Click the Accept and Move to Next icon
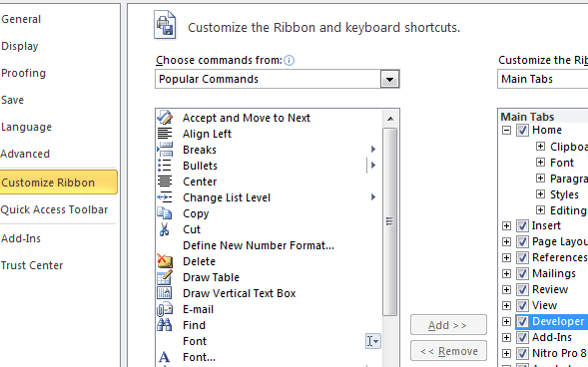The width and height of the screenshot is (588, 367). pyautogui.click(x=165, y=118)
